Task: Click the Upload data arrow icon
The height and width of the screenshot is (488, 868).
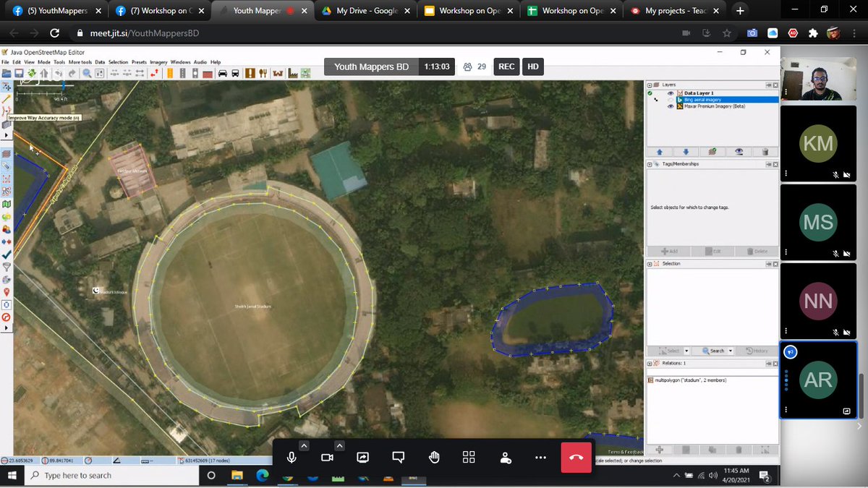Action: [x=44, y=74]
